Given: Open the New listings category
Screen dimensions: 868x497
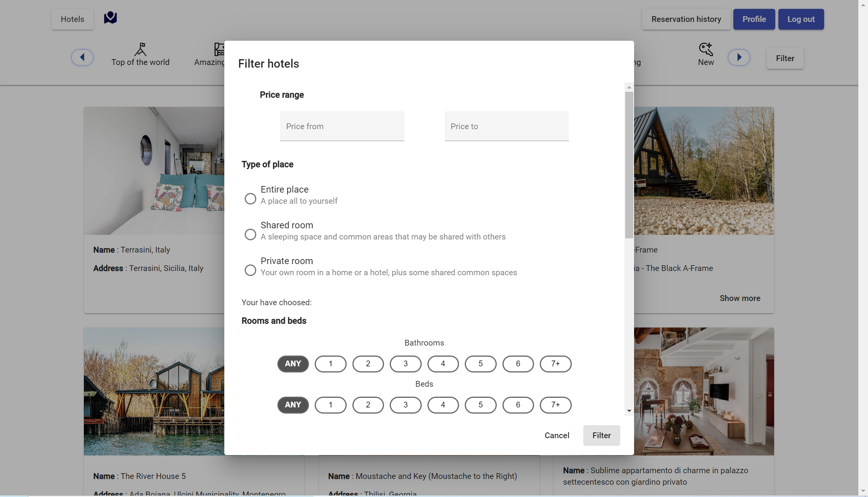Looking at the screenshot, I should click(705, 55).
